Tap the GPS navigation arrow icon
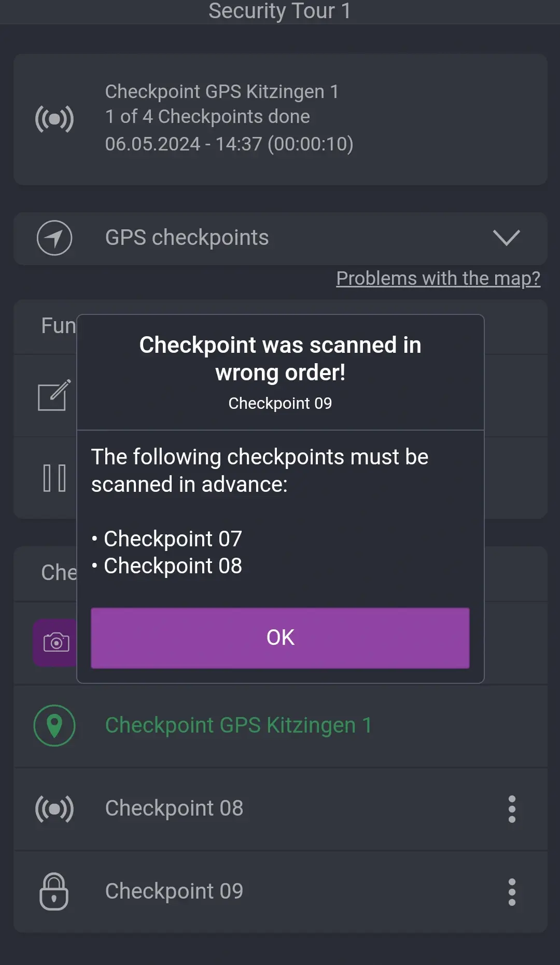Viewport: 560px width, 965px height. tap(54, 238)
